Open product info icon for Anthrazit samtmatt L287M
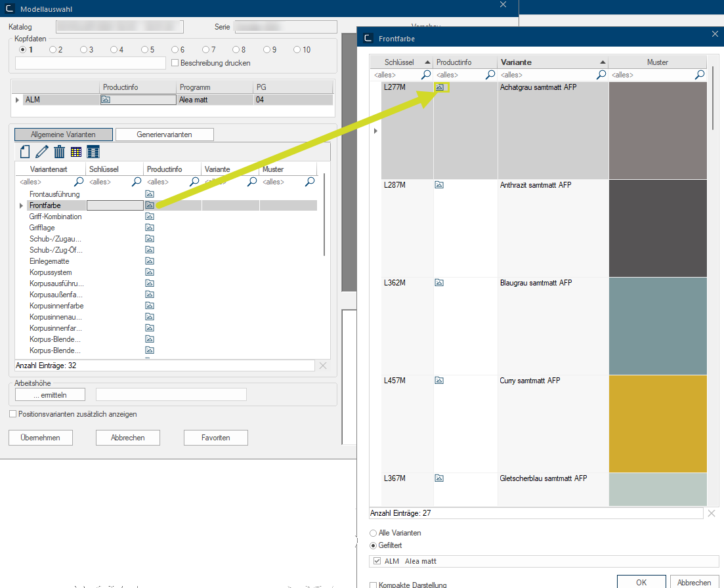This screenshot has width=724, height=588. pos(439,185)
